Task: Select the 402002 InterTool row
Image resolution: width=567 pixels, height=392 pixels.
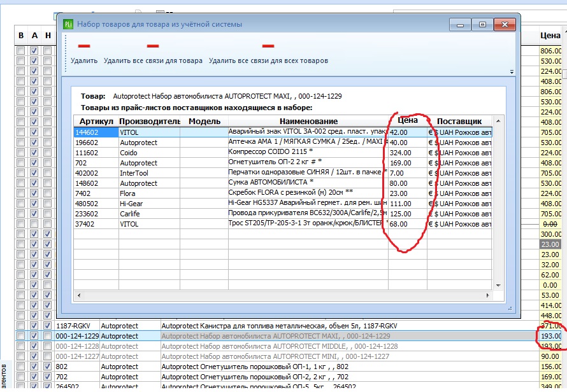Action: pos(283,173)
